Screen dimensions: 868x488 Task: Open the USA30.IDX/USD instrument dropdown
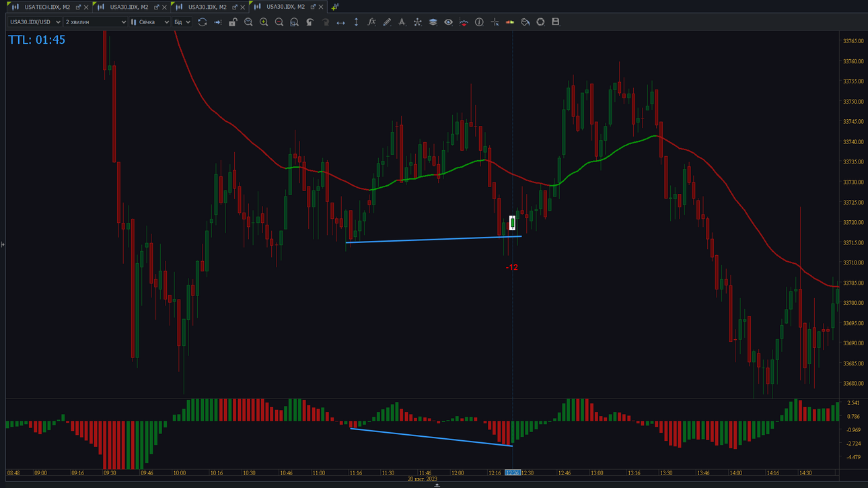coord(34,22)
